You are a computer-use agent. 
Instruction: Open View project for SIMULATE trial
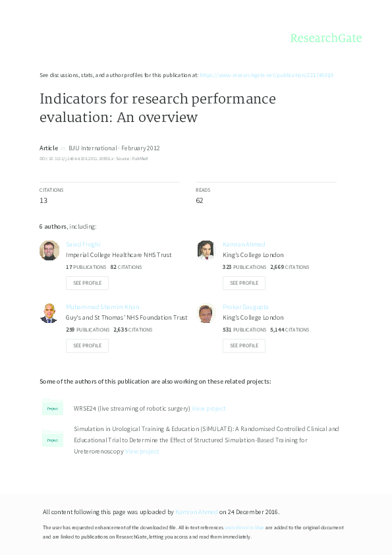[142, 450]
